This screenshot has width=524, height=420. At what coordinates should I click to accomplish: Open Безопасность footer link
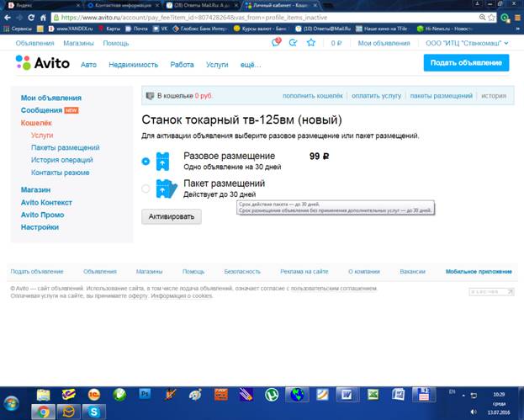(x=242, y=272)
